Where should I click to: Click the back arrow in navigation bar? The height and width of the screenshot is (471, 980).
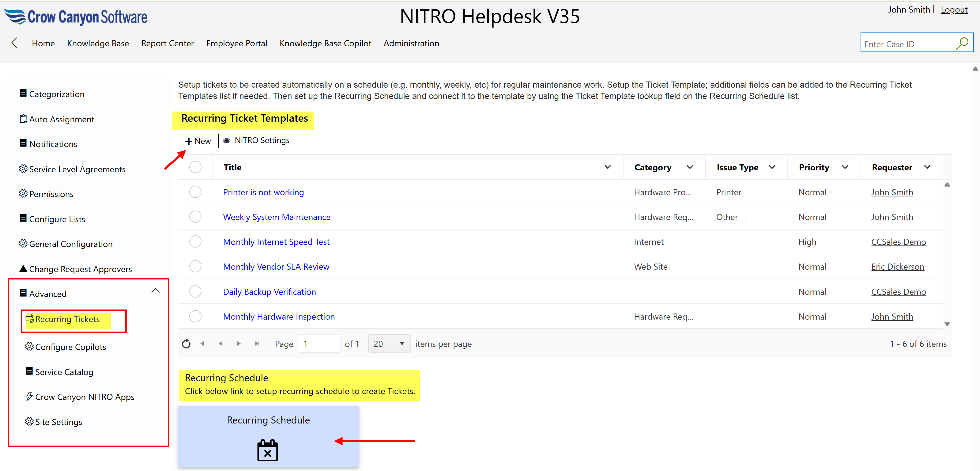coord(14,43)
